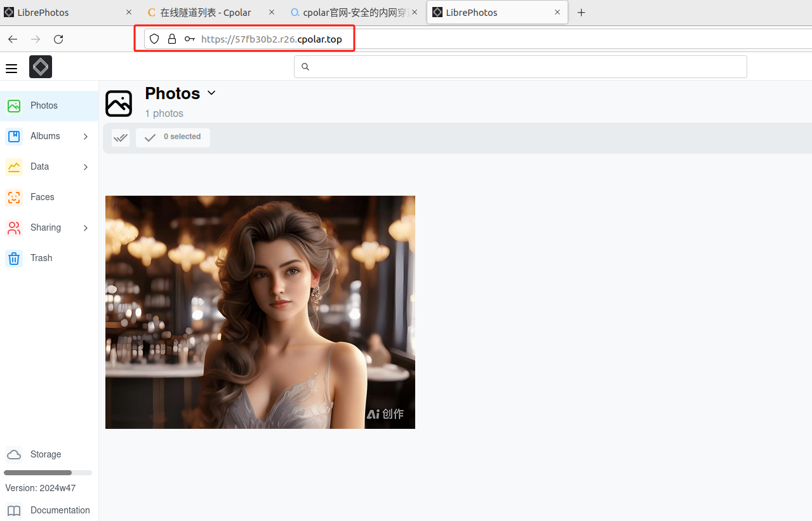
Task: Switch to 在线隧道列表 - Cpolar tab
Action: (x=211, y=13)
